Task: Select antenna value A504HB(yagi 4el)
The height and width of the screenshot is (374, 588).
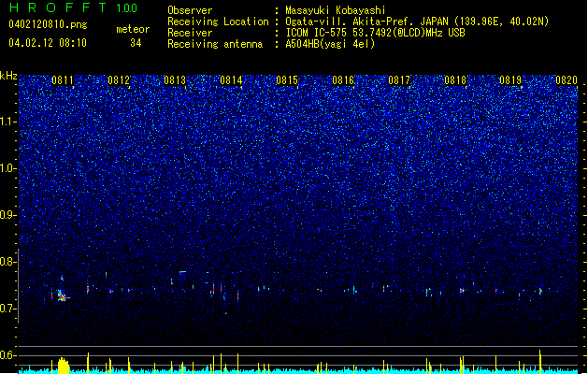Action: tap(330, 44)
